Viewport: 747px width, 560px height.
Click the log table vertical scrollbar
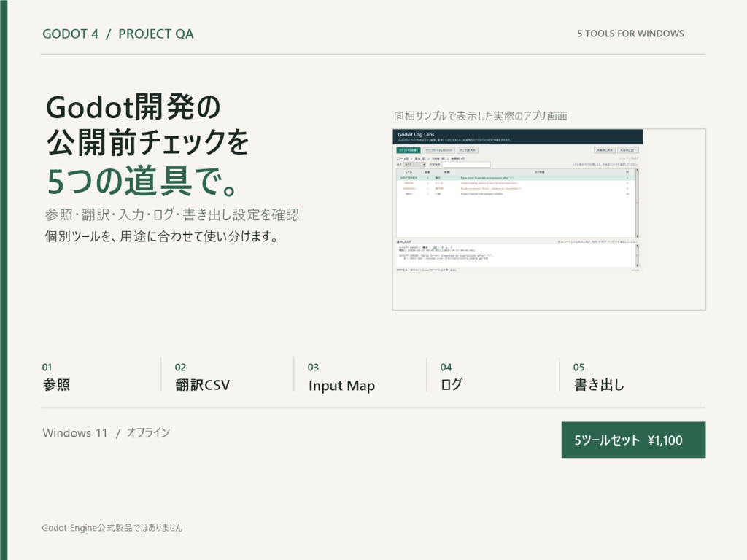[x=637, y=203]
